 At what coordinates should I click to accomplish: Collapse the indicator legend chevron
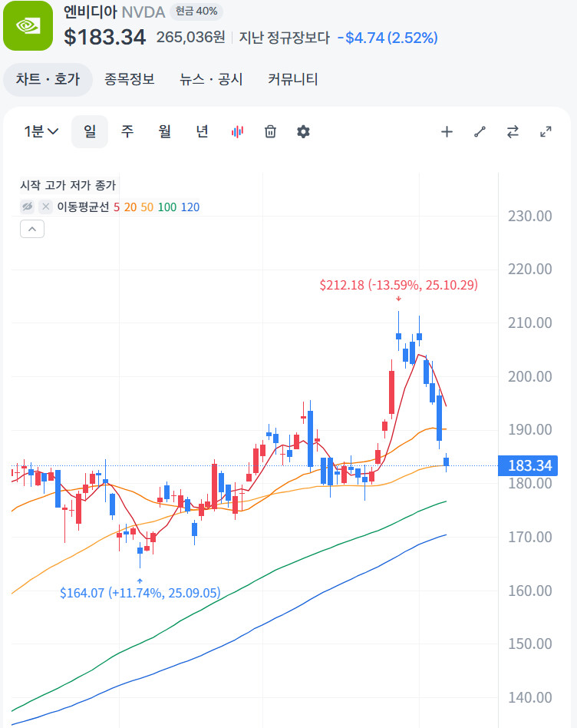32,229
